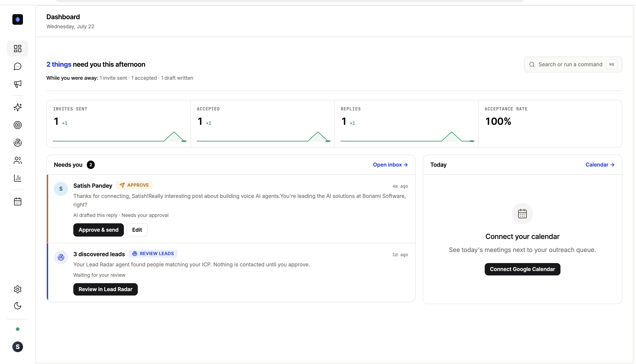Image resolution: width=636 pixels, height=364 pixels.
Task: Click Satish Pandey's S avatar
Action: (61, 189)
